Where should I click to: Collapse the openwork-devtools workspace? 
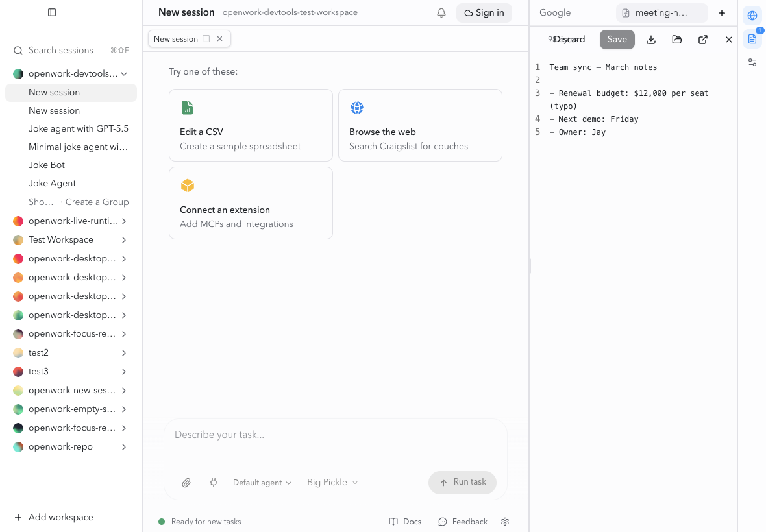[124, 74]
